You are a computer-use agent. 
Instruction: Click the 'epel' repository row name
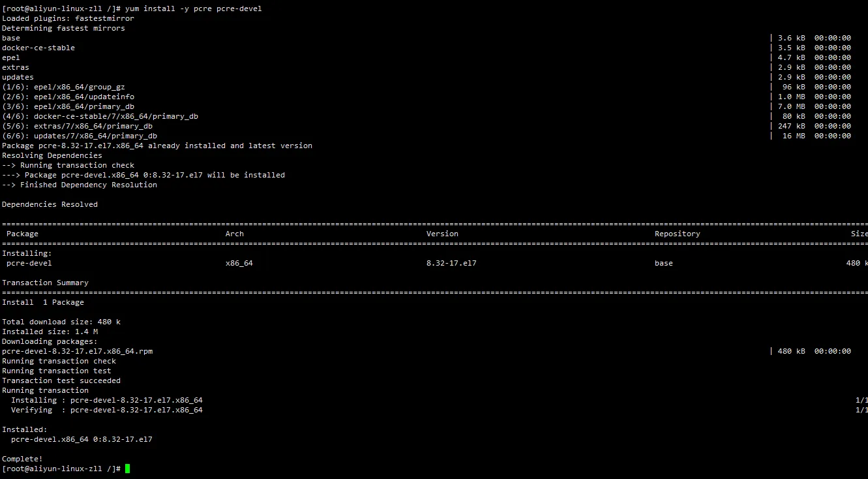[x=11, y=57]
